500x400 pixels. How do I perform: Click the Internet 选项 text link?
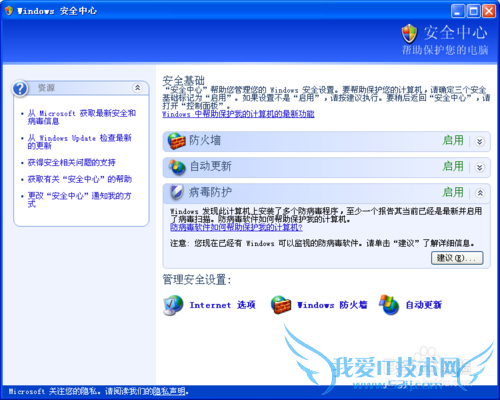click(222, 305)
